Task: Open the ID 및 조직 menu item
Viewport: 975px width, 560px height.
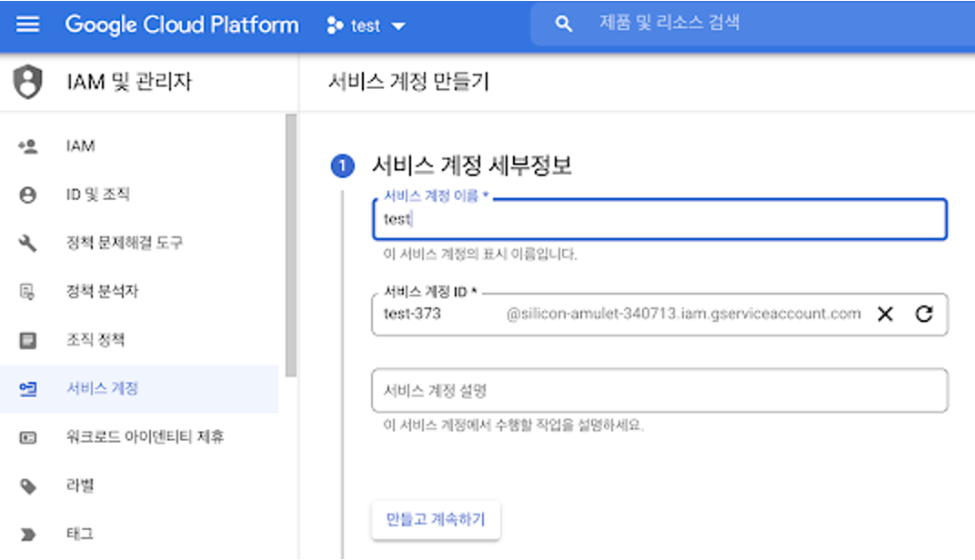Action: pos(139,195)
